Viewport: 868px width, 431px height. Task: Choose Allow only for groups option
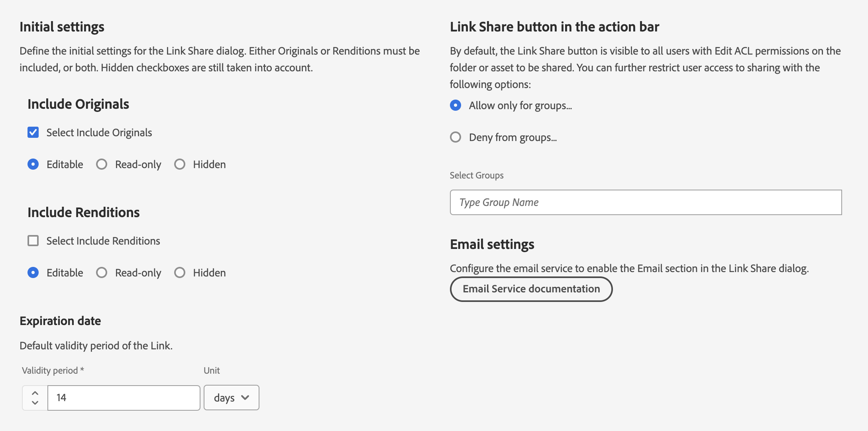coord(456,105)
